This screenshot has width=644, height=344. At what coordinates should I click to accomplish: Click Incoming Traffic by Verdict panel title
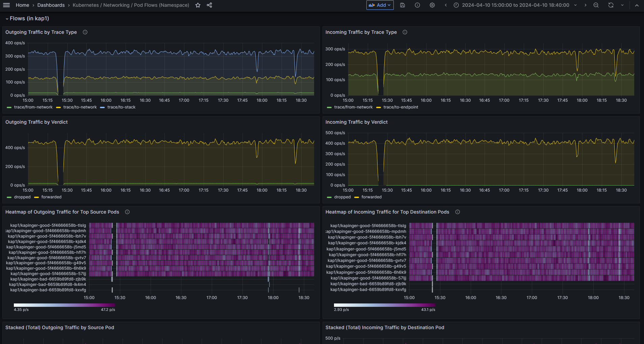click(x=356, y=122)
